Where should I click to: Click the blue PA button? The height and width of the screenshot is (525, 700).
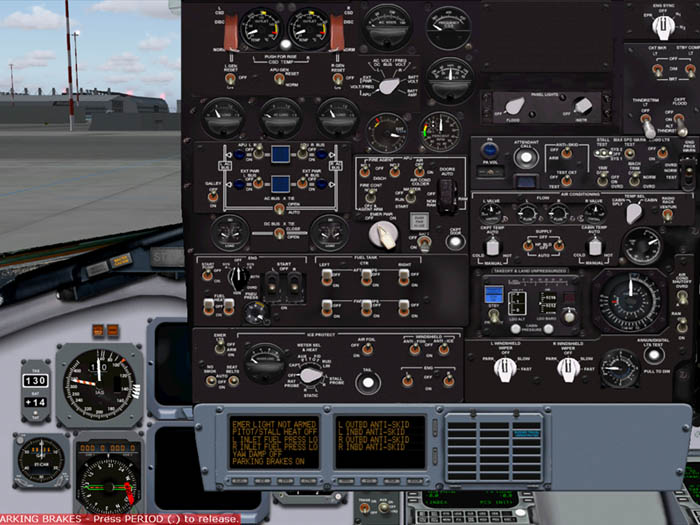pos(490,150)
